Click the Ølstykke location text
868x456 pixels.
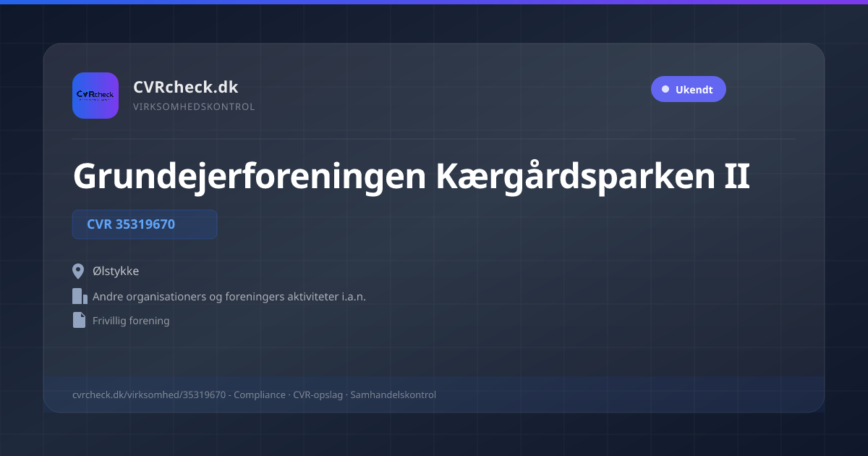(x=116, y=271)
